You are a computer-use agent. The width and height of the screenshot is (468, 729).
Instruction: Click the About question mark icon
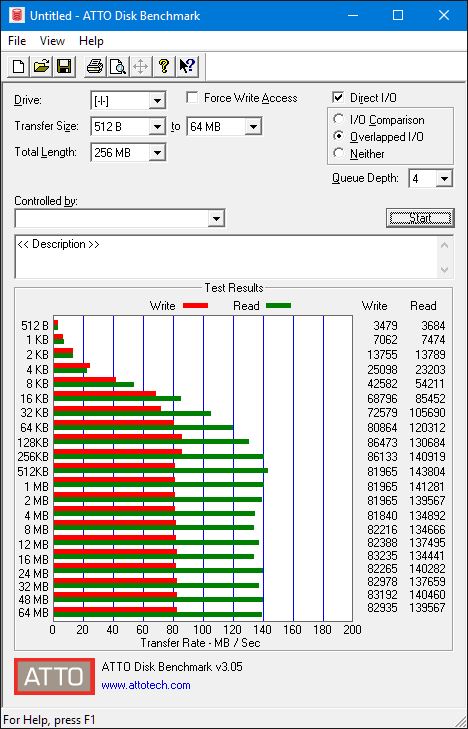point(163,66)
